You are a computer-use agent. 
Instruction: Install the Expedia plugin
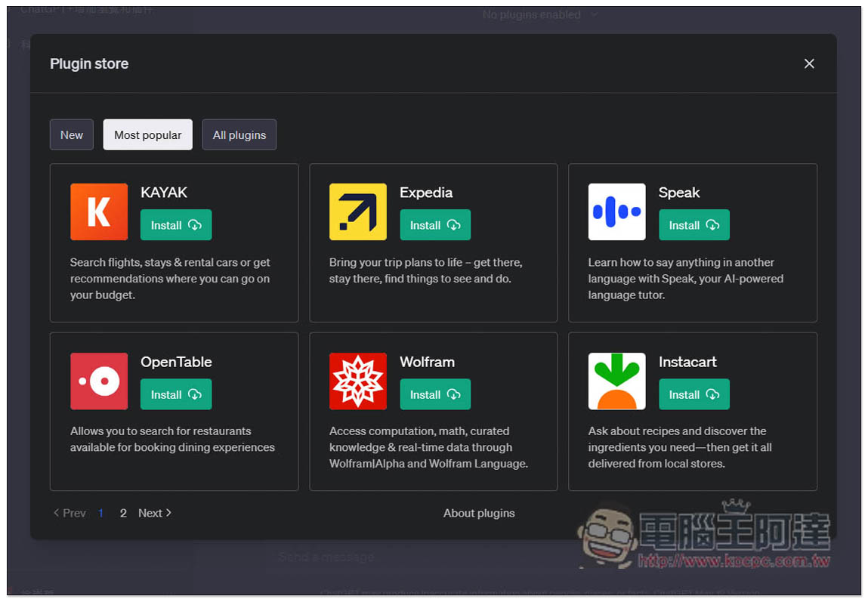[435, 225]
